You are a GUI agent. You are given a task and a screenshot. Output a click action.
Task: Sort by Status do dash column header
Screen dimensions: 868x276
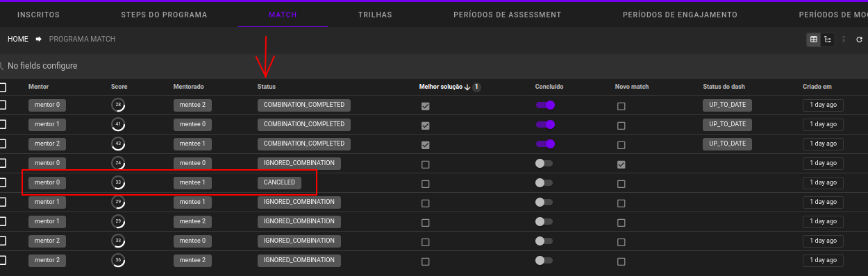(724, 87)
